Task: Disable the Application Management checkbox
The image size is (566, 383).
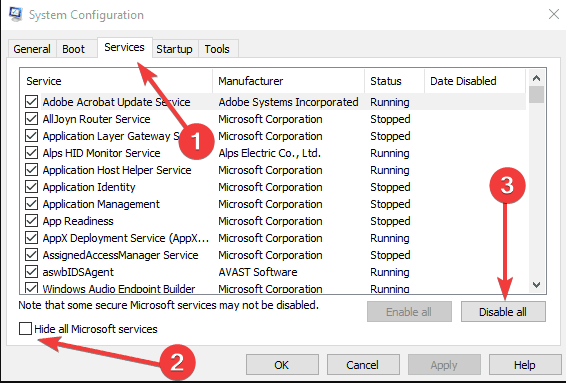Action: 31,204
